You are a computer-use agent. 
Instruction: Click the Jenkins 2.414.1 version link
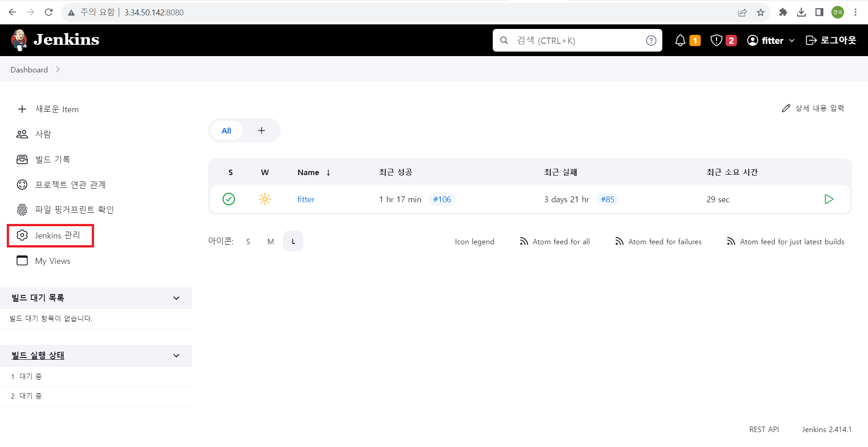point(827,429)
